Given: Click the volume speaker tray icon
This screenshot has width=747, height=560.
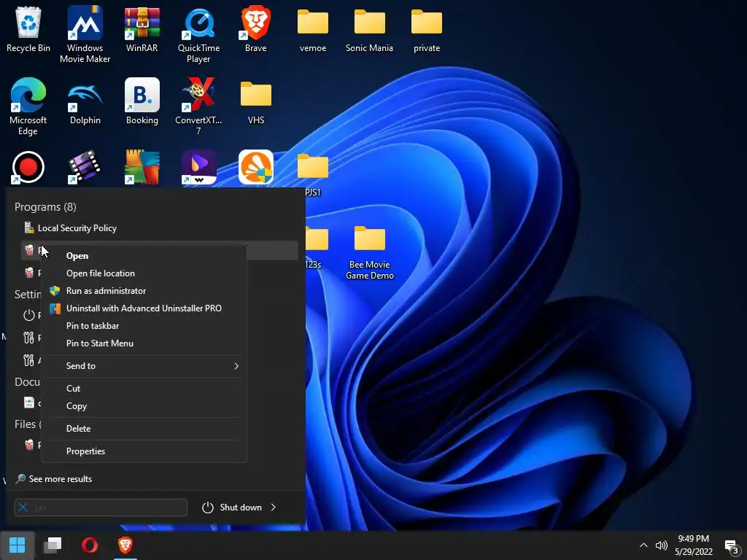Looking at the screenshot, I should 661,545.
